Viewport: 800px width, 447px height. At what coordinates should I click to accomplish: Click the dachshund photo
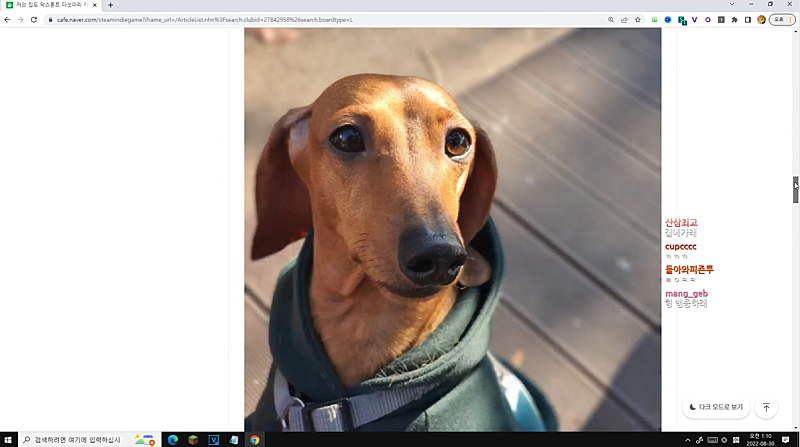coord(453,230)
